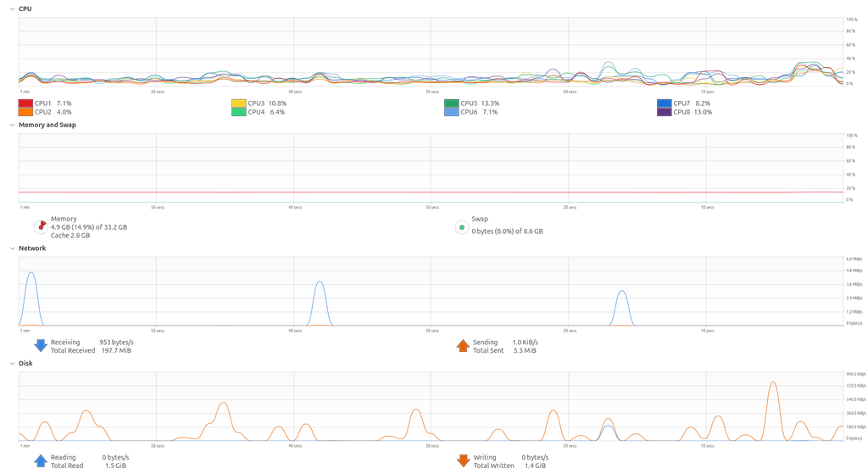Open the CPU4 green color swatch
868x474 pixels.
[238, 112]
